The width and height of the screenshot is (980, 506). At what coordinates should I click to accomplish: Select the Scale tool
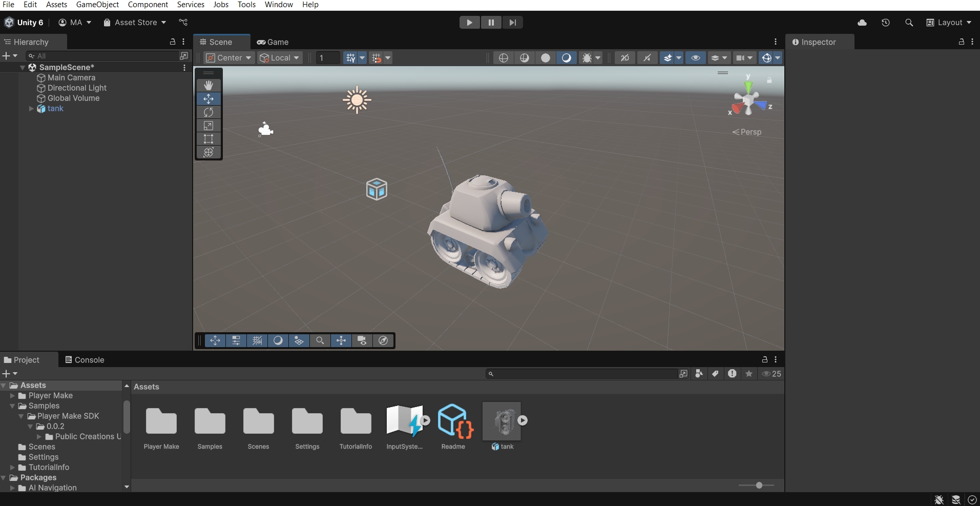pos(208,126)
